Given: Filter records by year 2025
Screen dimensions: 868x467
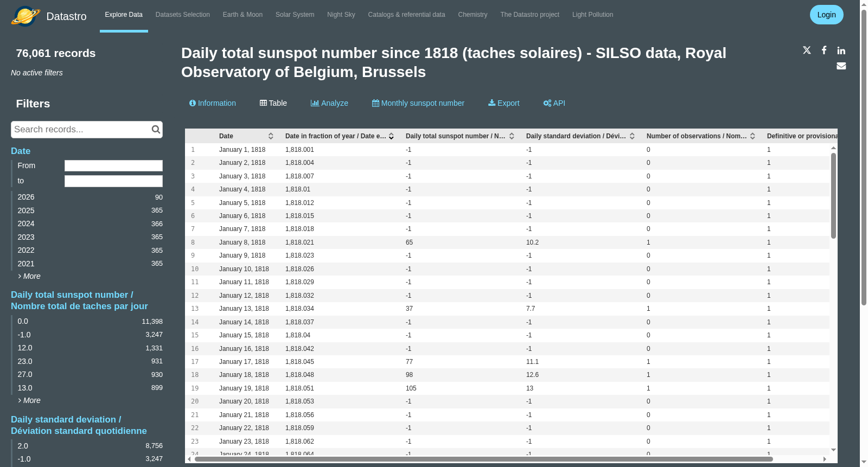Looking at the screenshot, I should [90, 210].
